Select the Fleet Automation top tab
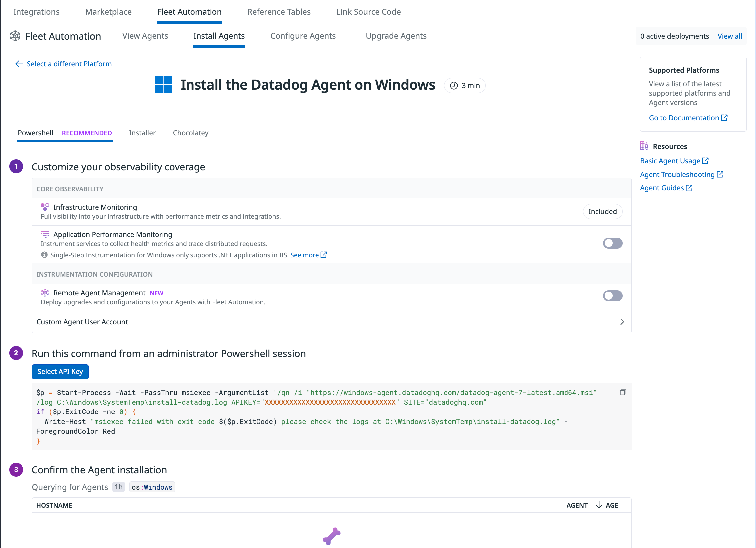756x548 pixels. tap(189, 12)
